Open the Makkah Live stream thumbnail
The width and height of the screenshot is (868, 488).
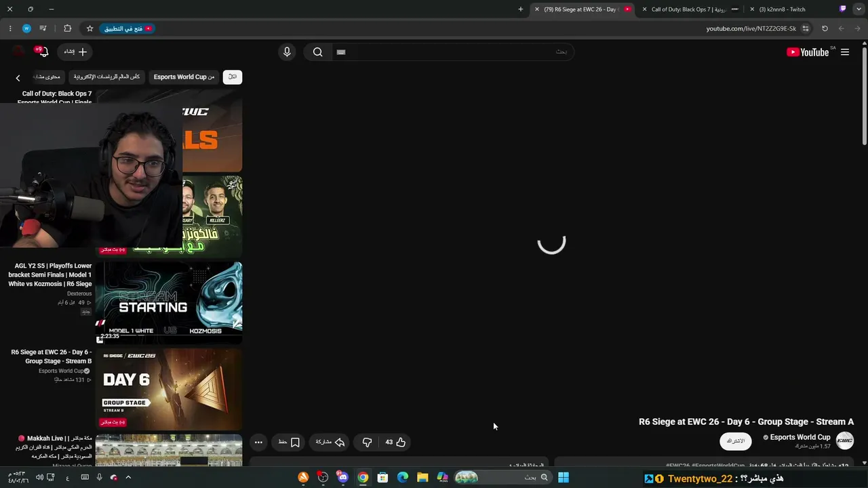(x=169, y=450)
